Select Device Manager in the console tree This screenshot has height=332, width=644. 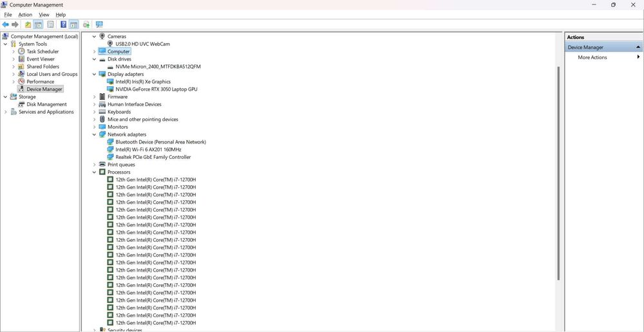[44, 89]
